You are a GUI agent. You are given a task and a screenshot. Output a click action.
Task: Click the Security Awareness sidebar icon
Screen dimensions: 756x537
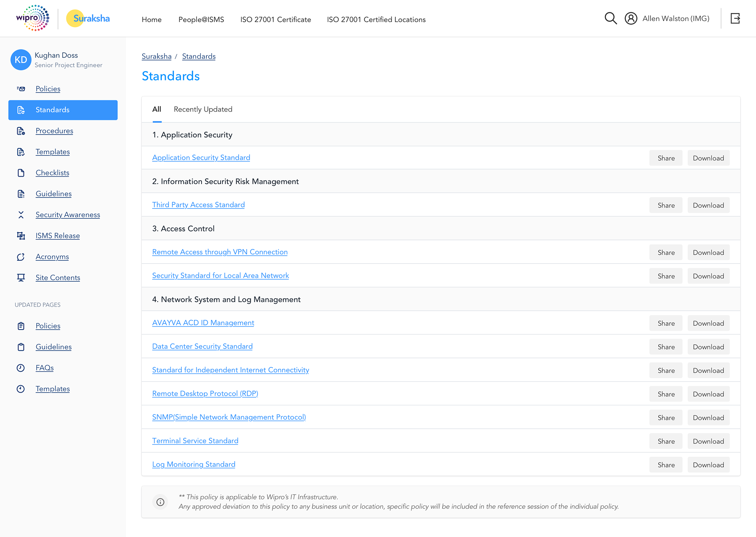pos(21,215)
